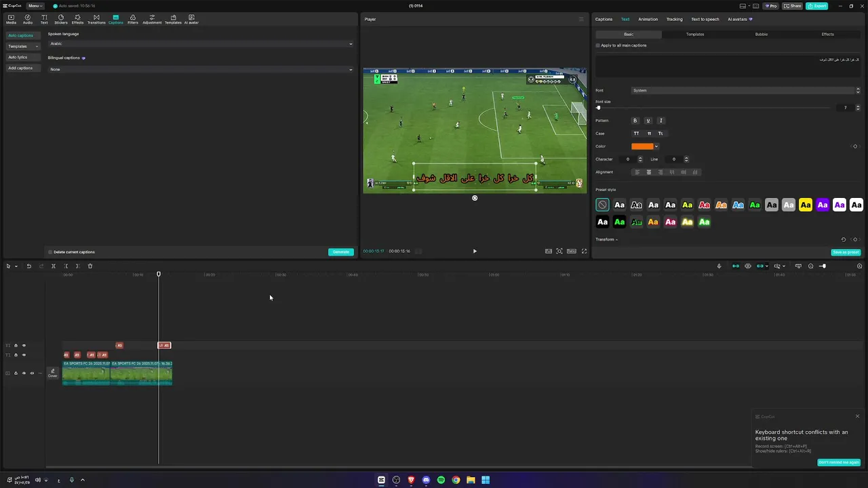Image resolution: width=868 pixels, height=488 pixels.
Task: Open the Effects tool tab
Action: tap(77, 19)
